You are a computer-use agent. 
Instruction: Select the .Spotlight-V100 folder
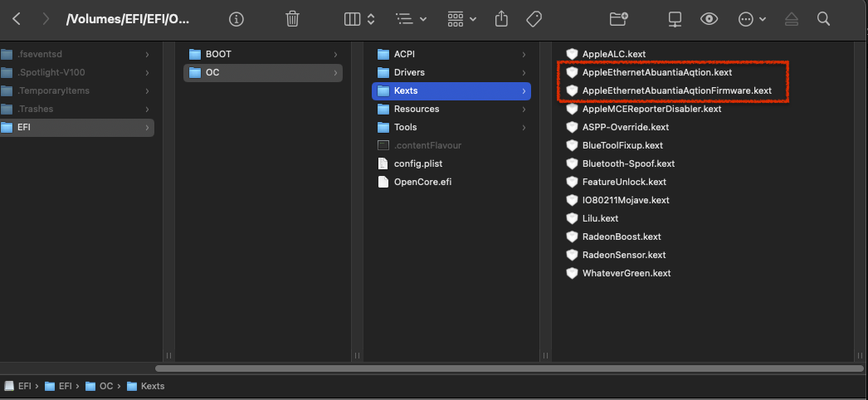click(x=76, y=72)
